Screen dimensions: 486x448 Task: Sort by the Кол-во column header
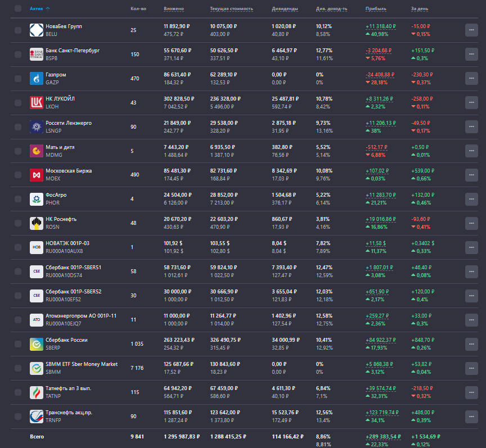coord(138,8)
